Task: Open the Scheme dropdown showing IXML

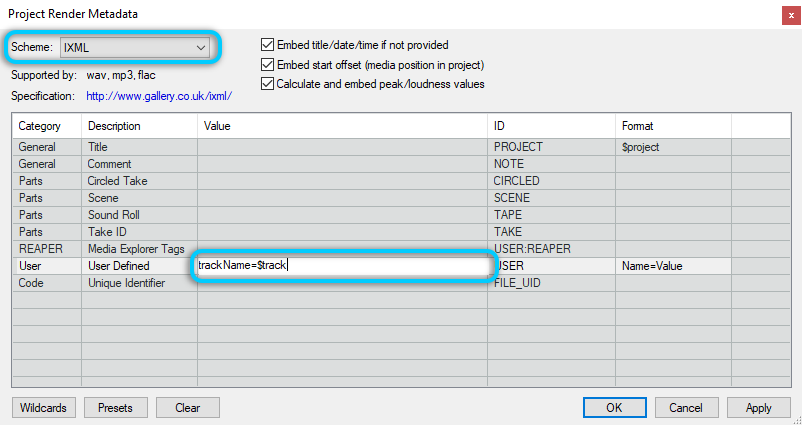Action: [134, 47]
